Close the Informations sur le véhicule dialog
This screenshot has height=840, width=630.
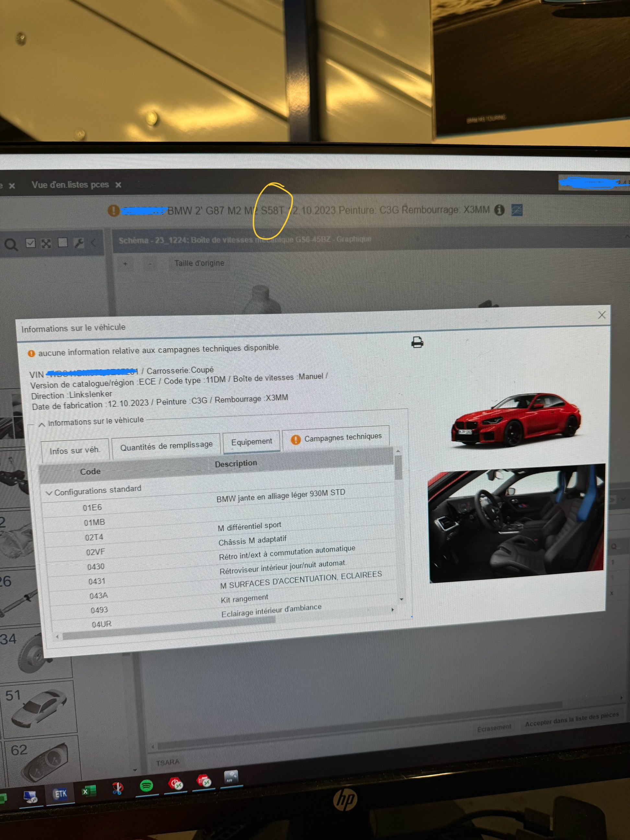pos(601,315)
